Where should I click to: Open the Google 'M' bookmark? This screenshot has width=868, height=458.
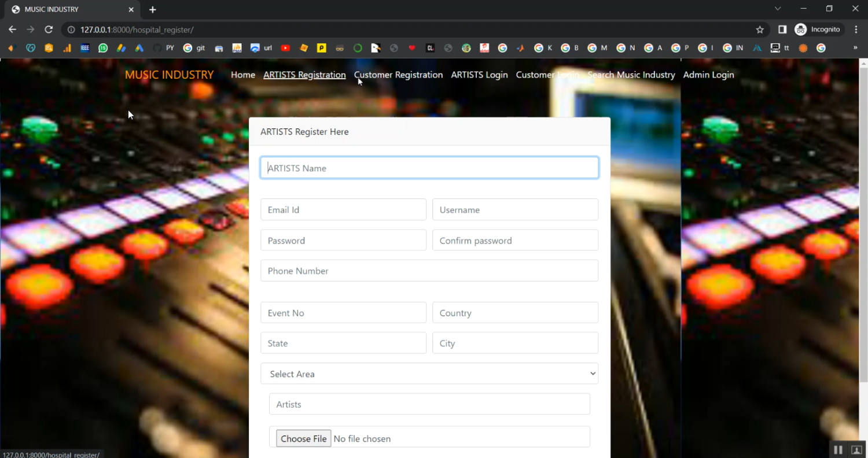(598, 48)
